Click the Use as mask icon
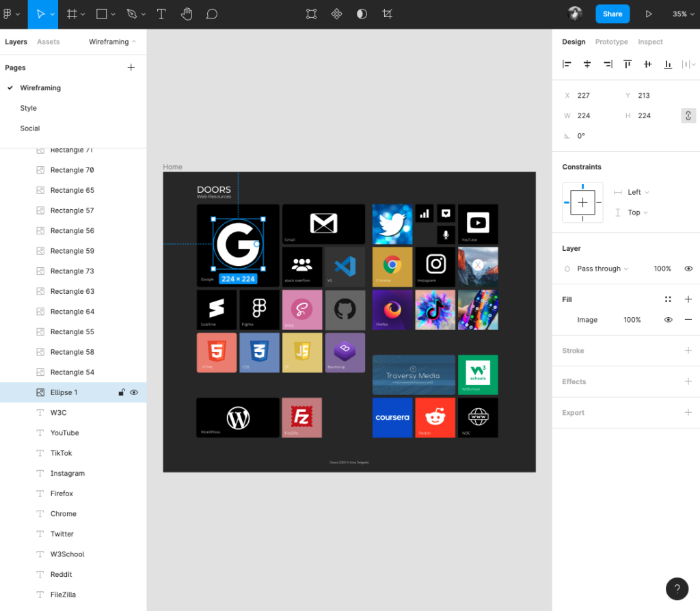 point(362,14)
